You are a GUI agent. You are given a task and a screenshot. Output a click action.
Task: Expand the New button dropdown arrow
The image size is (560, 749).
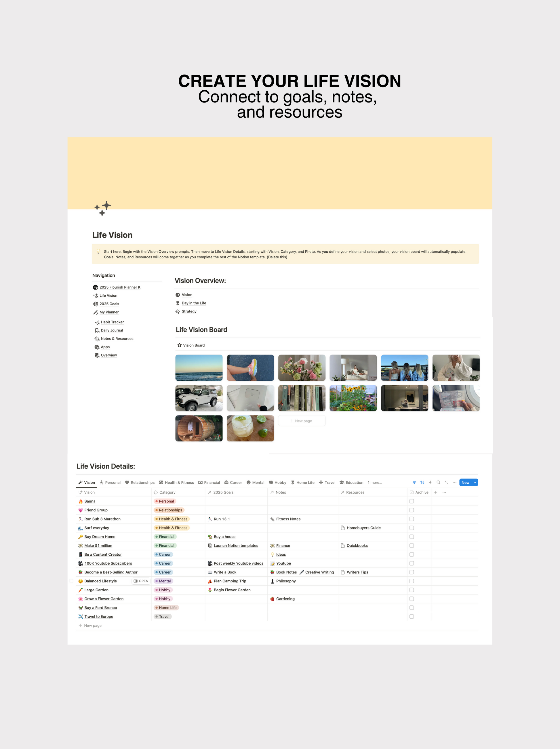[x=475, y=483]
